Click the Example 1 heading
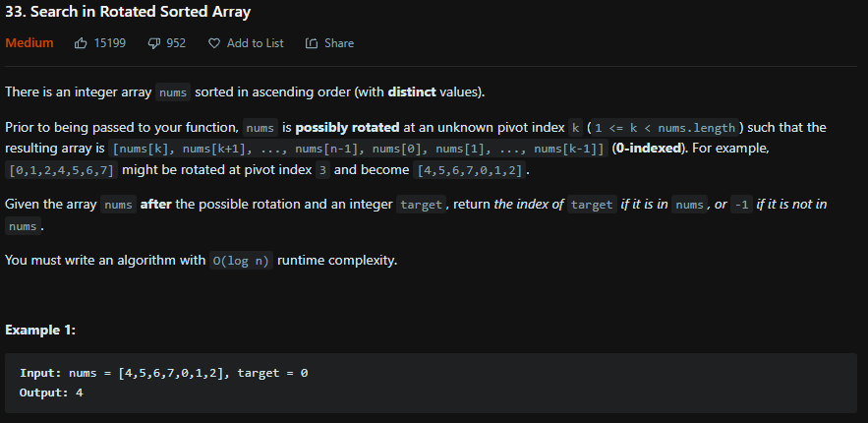 (x=40, y=330)
